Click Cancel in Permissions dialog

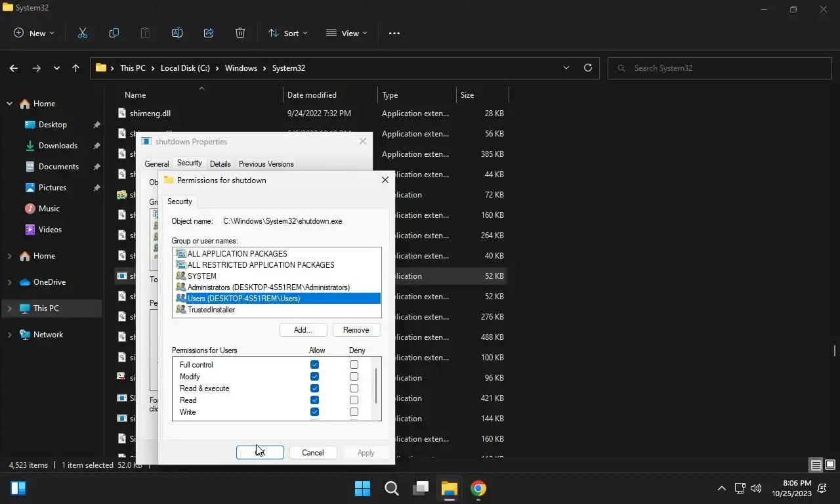[x=313, y=452]
